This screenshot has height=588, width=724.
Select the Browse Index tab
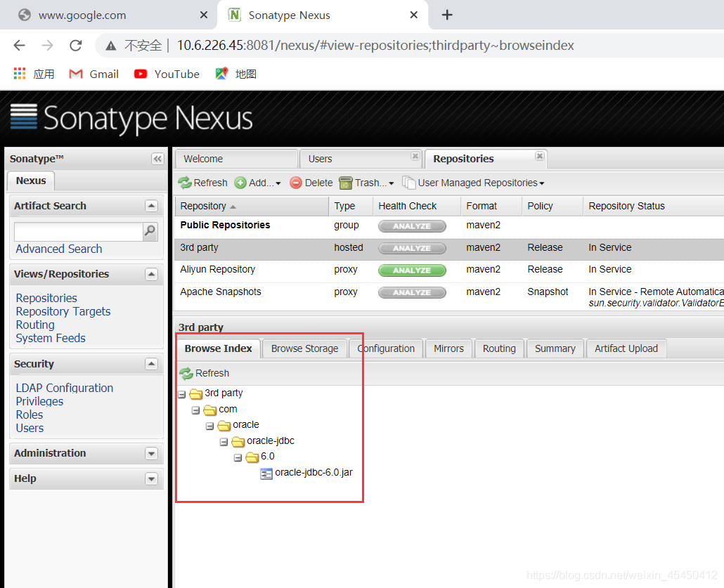tap(219, 348)
